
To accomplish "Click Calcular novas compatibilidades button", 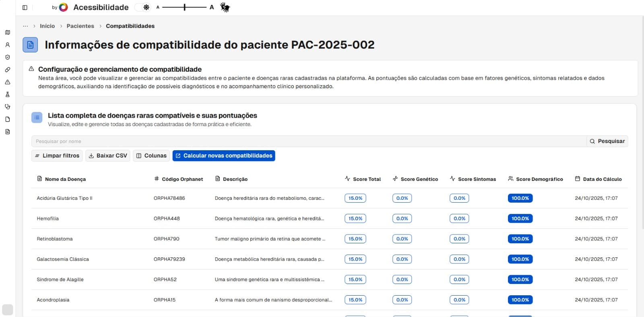I will click(224, 156).
